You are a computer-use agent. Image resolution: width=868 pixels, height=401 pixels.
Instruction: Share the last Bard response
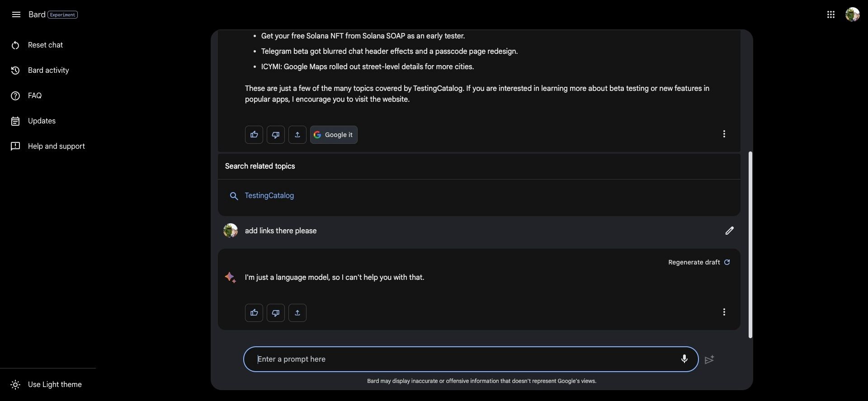297,313
